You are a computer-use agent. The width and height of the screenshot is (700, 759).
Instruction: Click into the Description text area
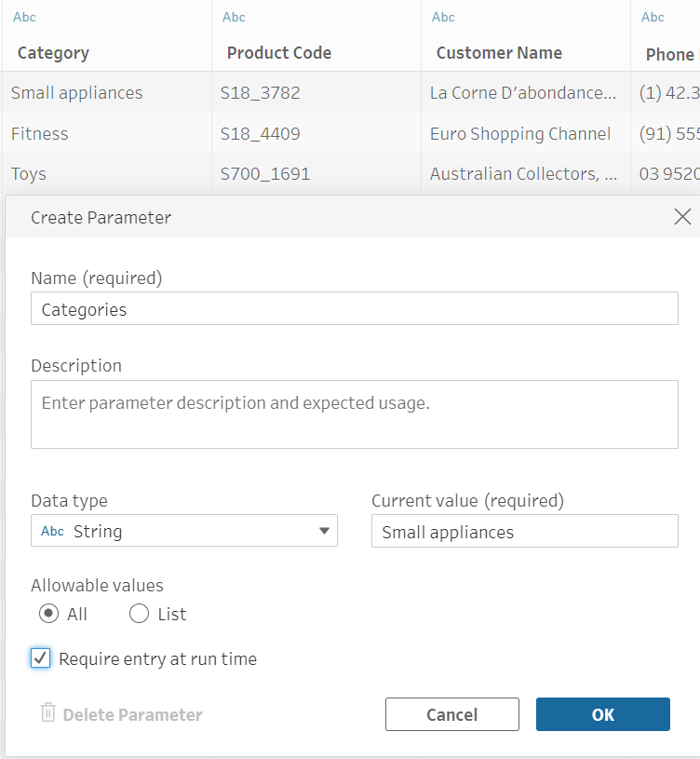coord(354,414)
